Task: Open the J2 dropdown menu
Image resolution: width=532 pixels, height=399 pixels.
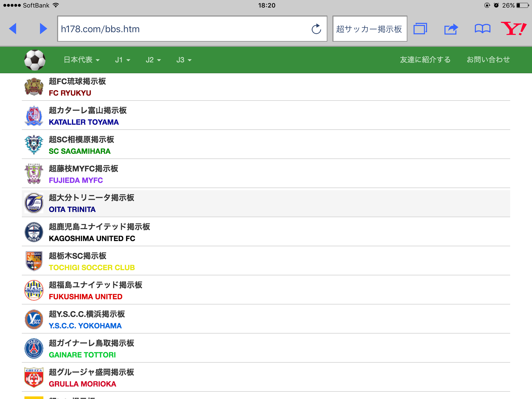Action: coord(153,60)
